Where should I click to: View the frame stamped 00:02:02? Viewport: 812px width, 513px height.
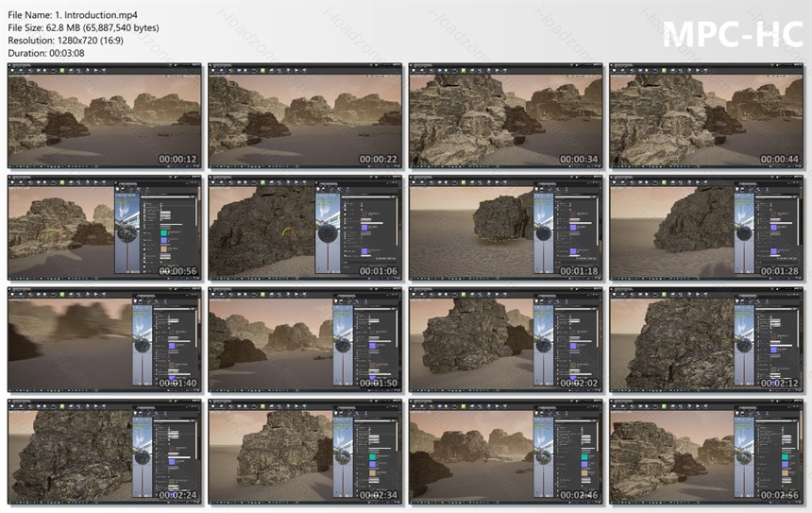[506, 339]
